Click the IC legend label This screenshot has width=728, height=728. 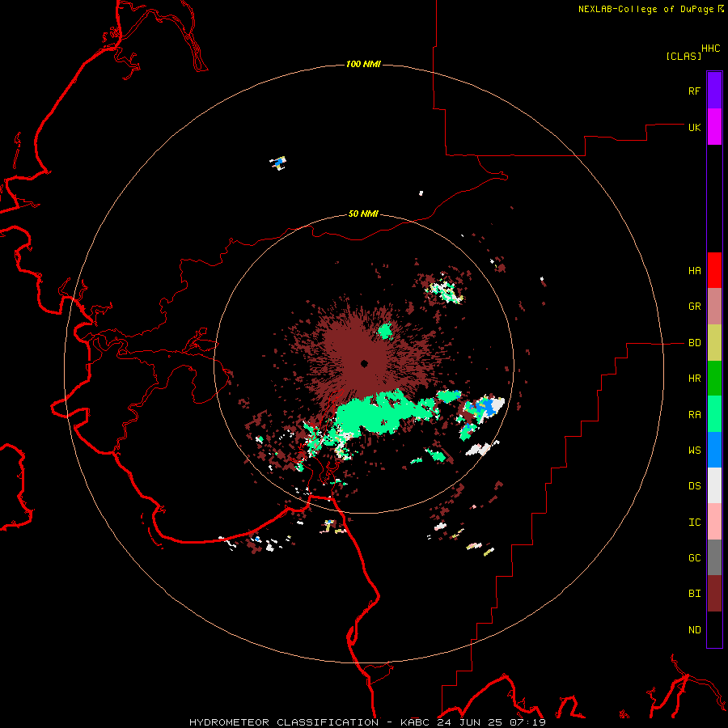pos(694,523)
